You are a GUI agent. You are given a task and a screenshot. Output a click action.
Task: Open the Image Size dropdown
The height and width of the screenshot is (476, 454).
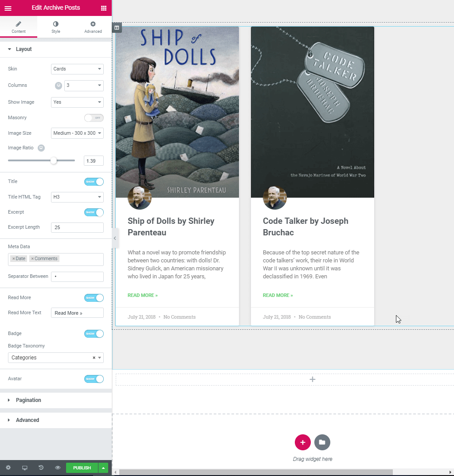77,133
